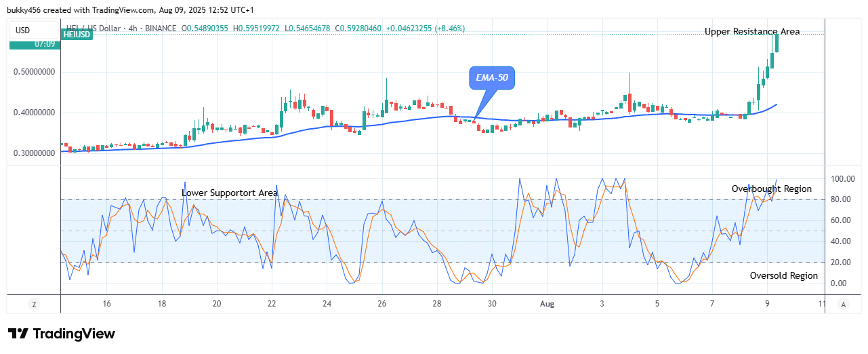Click the open value O0.54890355
The height and width of the screenshot is (354, 868).
[x=205, y=28]
